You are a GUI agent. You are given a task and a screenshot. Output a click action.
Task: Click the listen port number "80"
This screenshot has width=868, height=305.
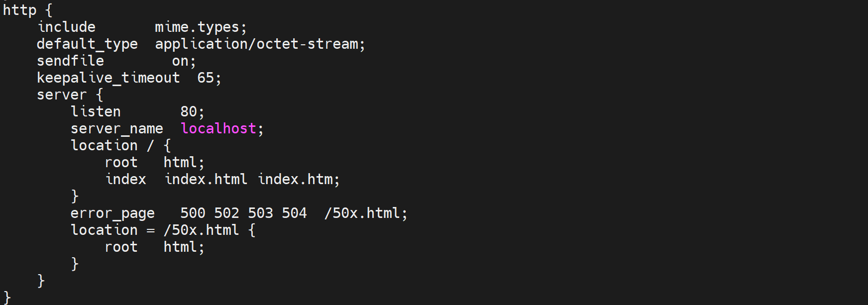click(x=189, y=111)
